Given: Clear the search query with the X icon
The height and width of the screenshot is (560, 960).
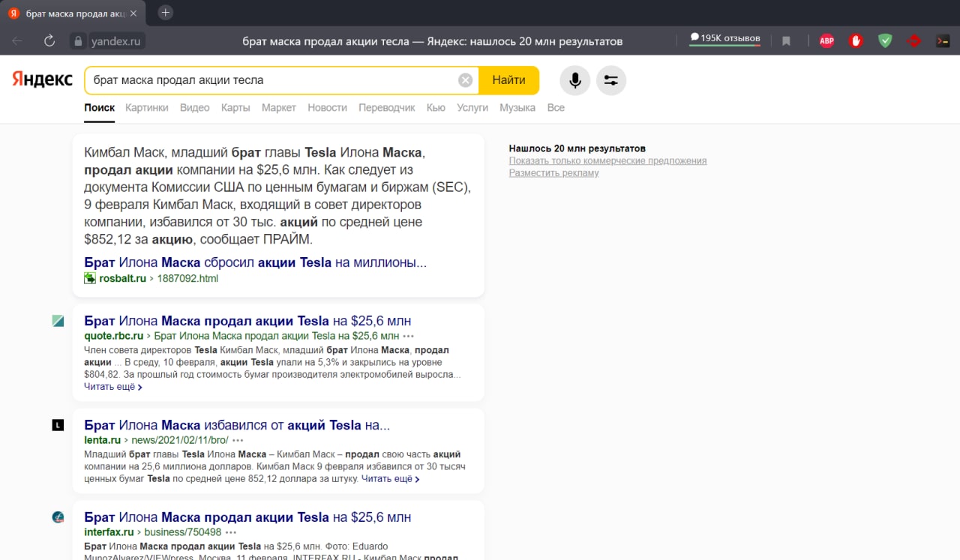Looking at the screenshot, I should (x=465, y=80).
